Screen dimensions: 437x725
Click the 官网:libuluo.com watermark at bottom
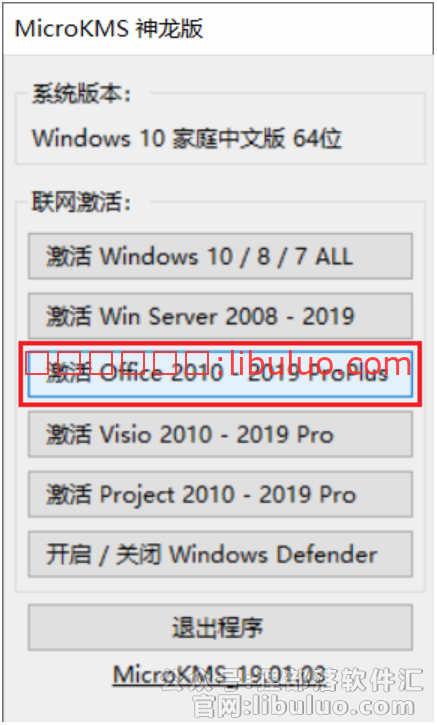[x=303, y=706]
